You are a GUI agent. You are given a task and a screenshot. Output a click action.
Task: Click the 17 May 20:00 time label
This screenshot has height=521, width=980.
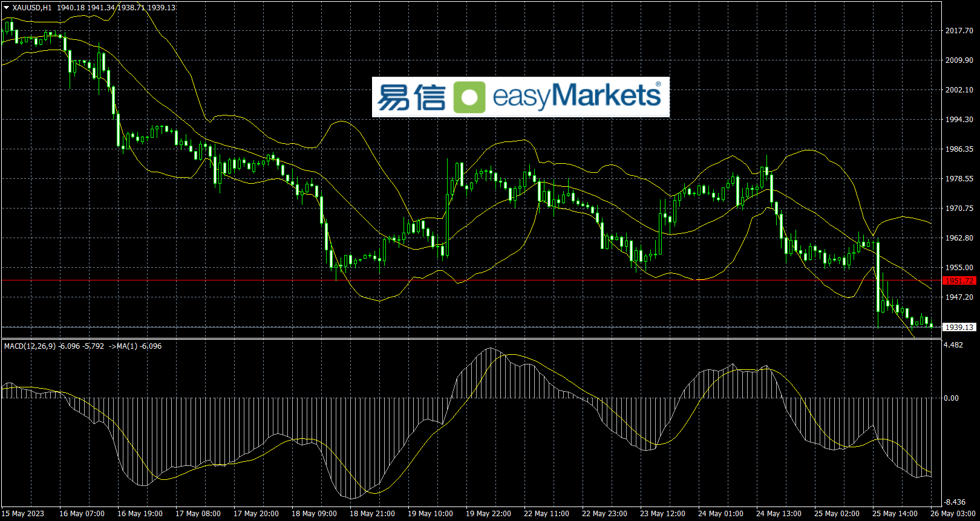click(256, 514)
